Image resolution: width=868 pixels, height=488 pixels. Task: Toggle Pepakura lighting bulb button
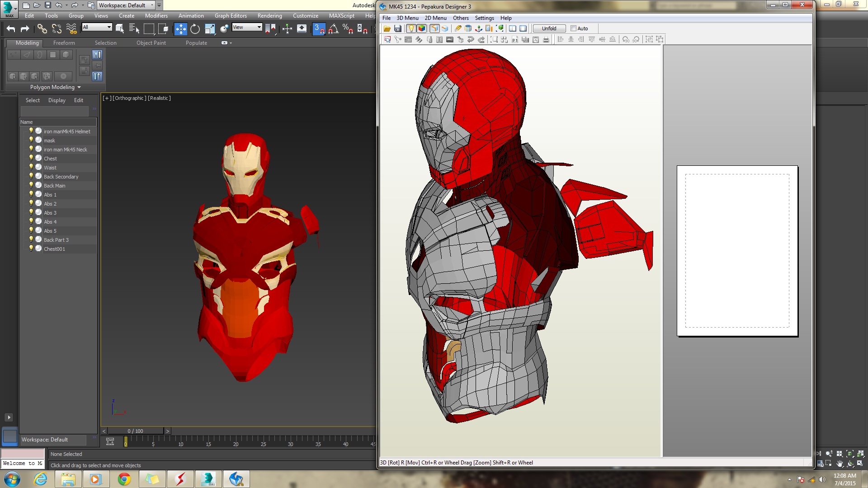411,28
